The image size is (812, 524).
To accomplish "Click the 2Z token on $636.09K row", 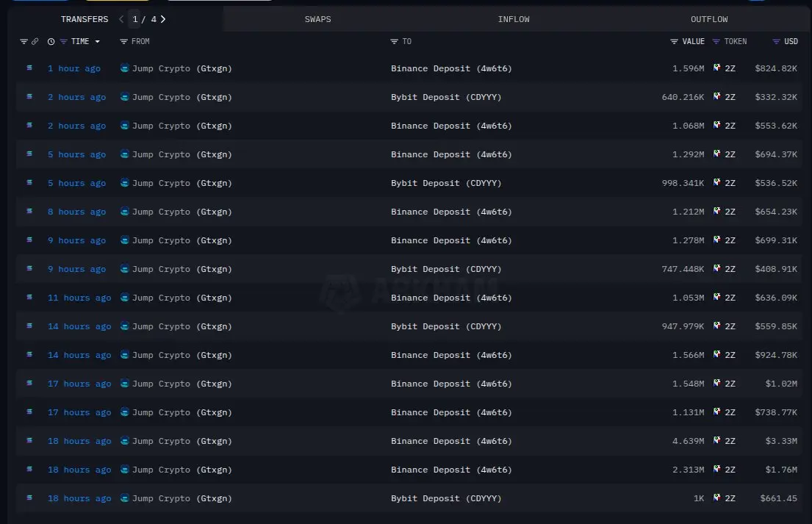I will [730, 298].
